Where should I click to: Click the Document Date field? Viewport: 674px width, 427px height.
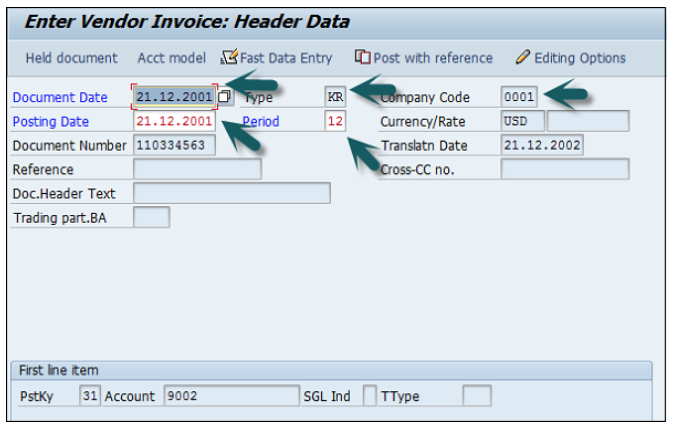(x=174, y=97)
